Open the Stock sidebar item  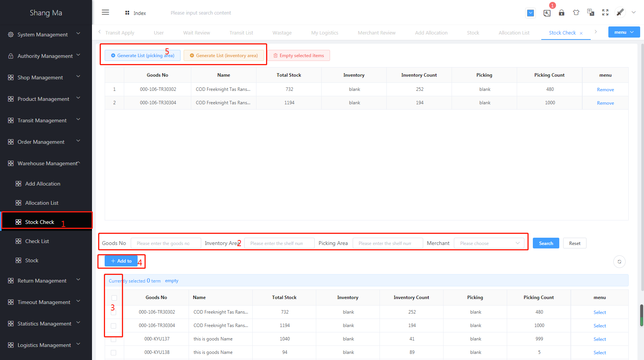(x=46, y=260)
